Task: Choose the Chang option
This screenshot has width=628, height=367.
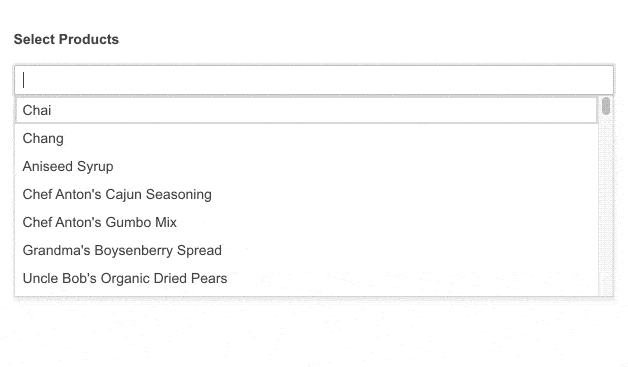Action: pos(306,138)
